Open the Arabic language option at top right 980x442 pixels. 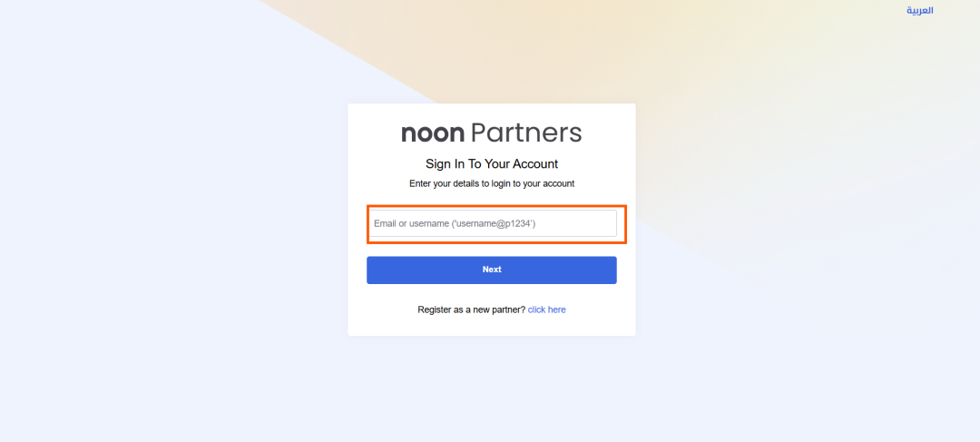click(920, 11)
